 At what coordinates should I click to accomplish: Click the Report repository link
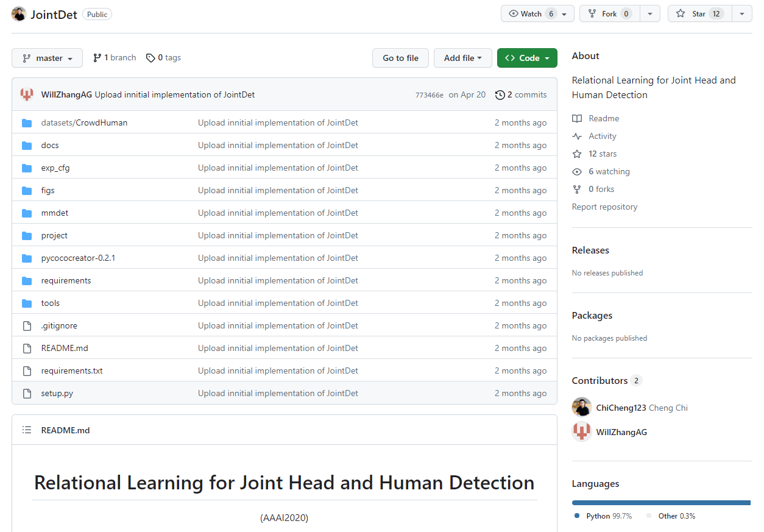click(604, 207)
